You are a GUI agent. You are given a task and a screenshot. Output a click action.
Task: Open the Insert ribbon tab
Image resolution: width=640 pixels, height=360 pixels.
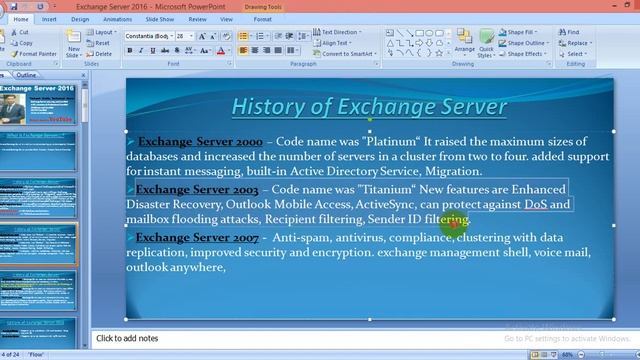pyautogui.click(x=49, y=19)
